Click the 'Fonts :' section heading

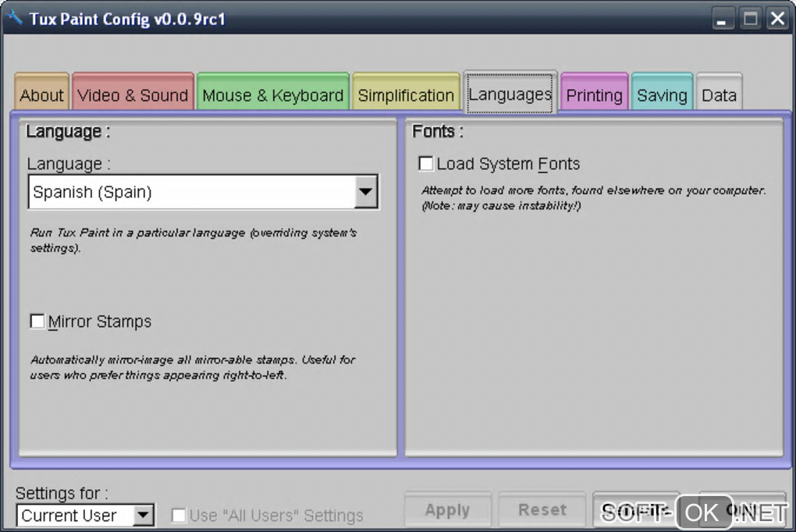pos(438,132)
